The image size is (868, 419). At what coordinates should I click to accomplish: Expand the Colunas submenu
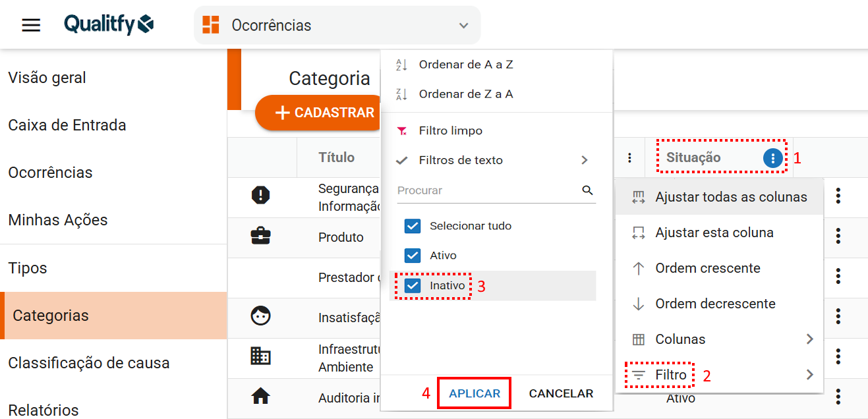(809, 339)
